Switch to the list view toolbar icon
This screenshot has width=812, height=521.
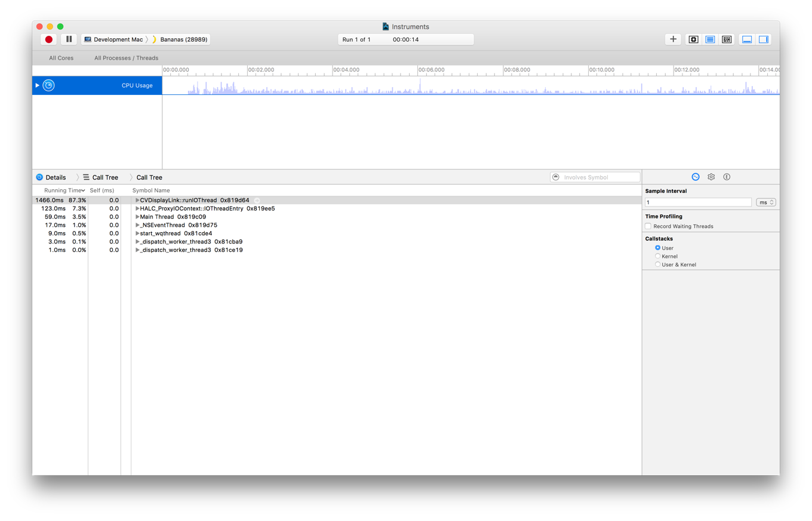[x=710, y=39]
